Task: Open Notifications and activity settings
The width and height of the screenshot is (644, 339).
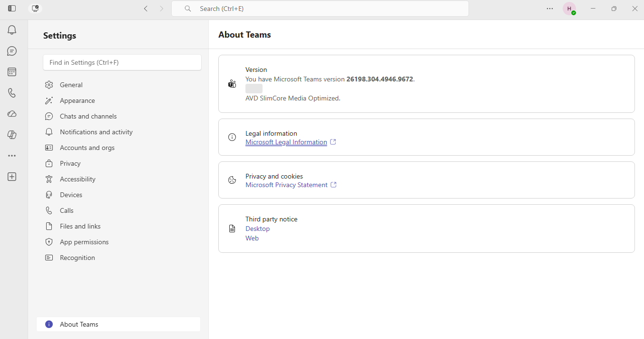Action: click(119, 132)
